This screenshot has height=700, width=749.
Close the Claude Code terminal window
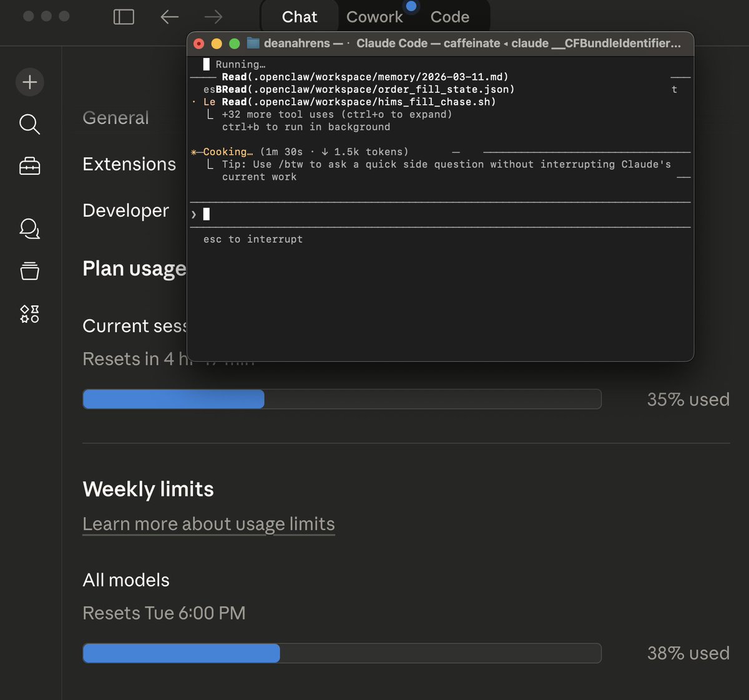click(x=199, y=43)
